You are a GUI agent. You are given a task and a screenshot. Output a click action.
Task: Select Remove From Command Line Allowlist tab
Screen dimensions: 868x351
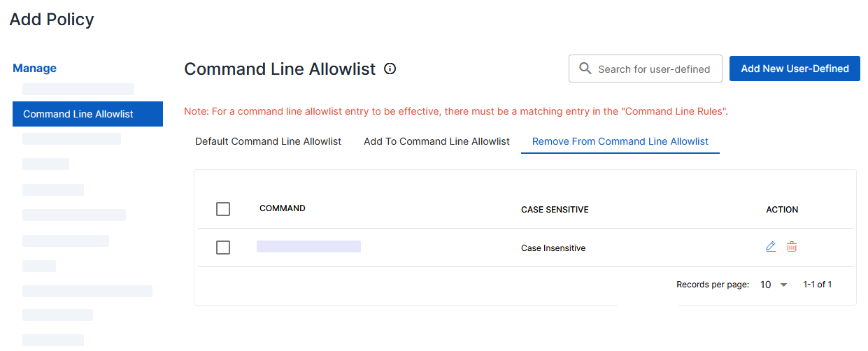pyautogui.click(x=620, y=141)
